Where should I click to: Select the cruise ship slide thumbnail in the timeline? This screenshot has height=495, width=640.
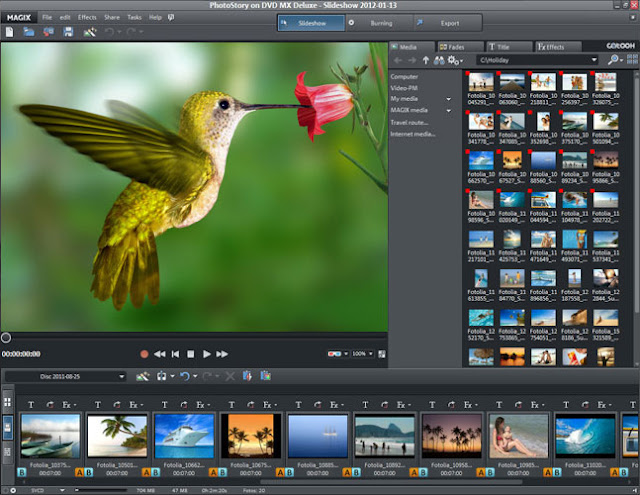point(184,436)
